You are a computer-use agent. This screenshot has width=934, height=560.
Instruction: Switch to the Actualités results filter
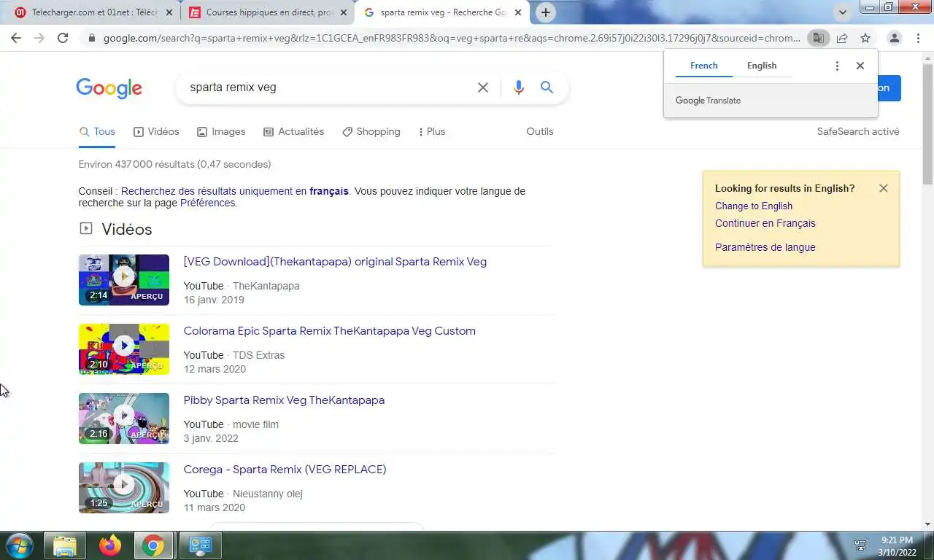tap(293, 132)
